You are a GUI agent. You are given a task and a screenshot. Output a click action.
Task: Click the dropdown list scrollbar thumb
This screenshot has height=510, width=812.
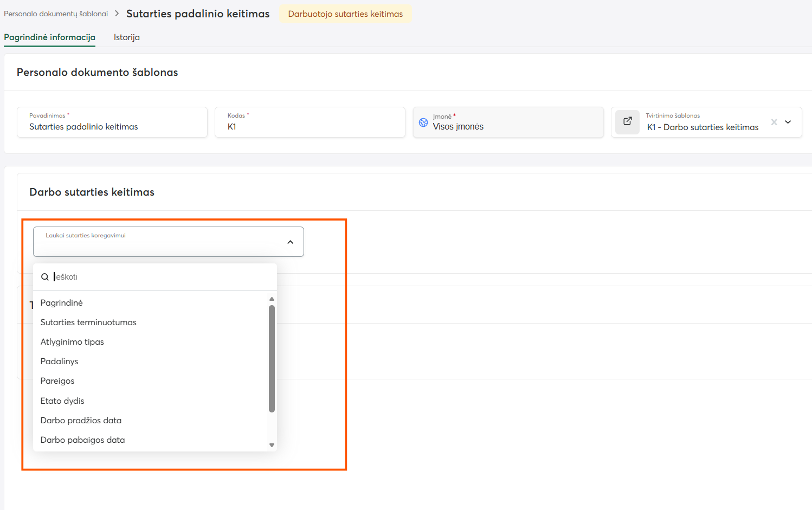click(x=272, y=359)
